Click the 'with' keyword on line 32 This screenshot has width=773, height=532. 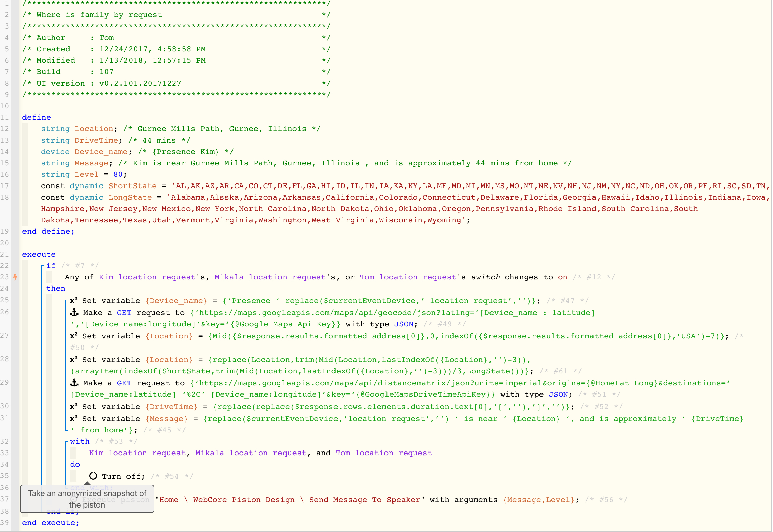click(x=80, y=441)
